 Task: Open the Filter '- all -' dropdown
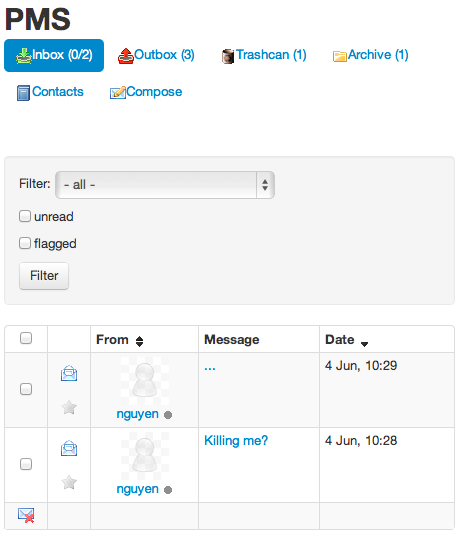pos(165,185)
